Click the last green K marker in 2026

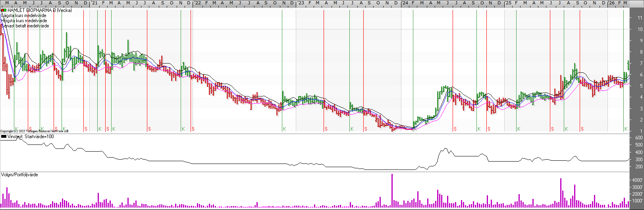[626, 129]
